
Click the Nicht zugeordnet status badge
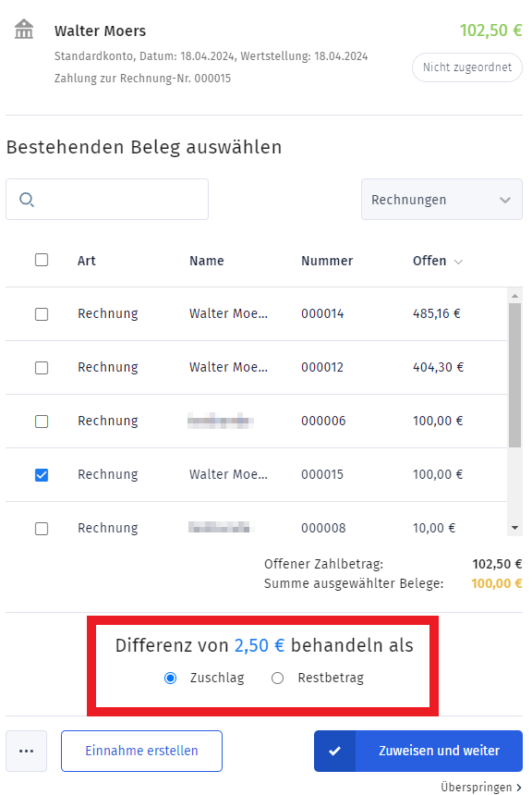467,67
